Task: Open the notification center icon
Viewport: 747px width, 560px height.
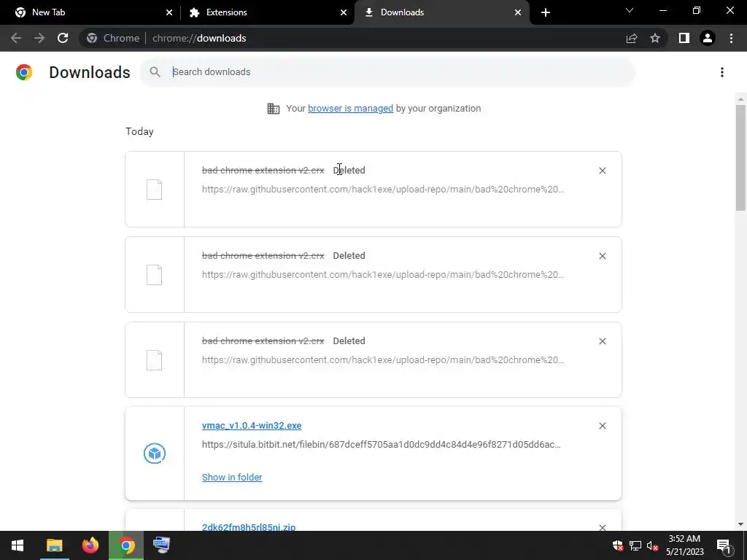Action: (724, 545)
